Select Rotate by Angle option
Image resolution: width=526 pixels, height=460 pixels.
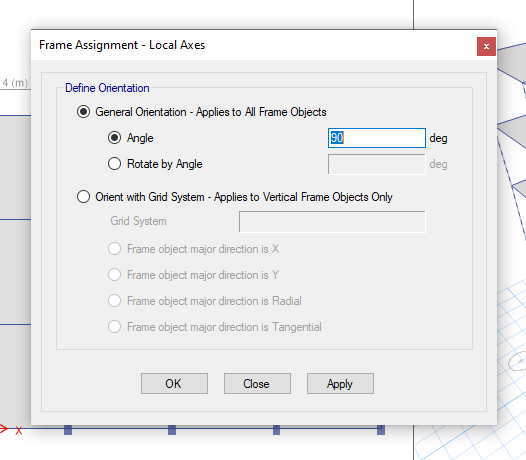coord(114,164)
